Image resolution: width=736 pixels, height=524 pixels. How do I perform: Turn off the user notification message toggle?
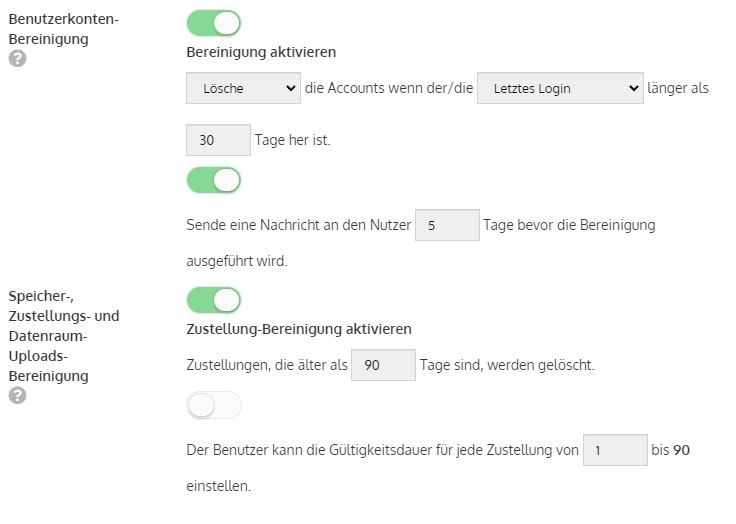tap(214, 180)
